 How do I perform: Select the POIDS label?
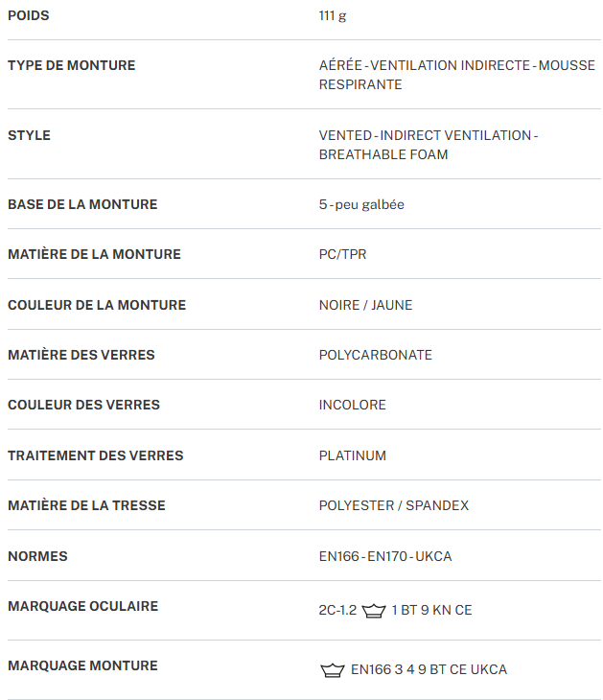(x=29, y=15)
